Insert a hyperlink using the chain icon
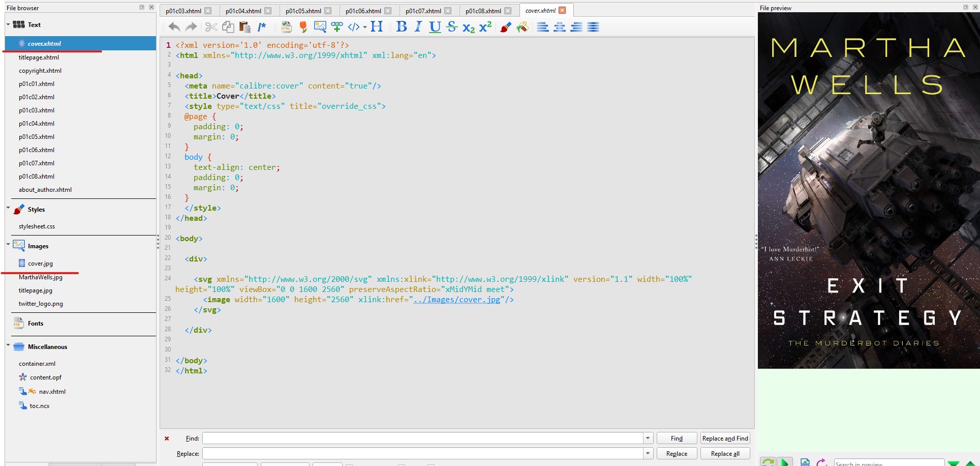 coord(336,27)
